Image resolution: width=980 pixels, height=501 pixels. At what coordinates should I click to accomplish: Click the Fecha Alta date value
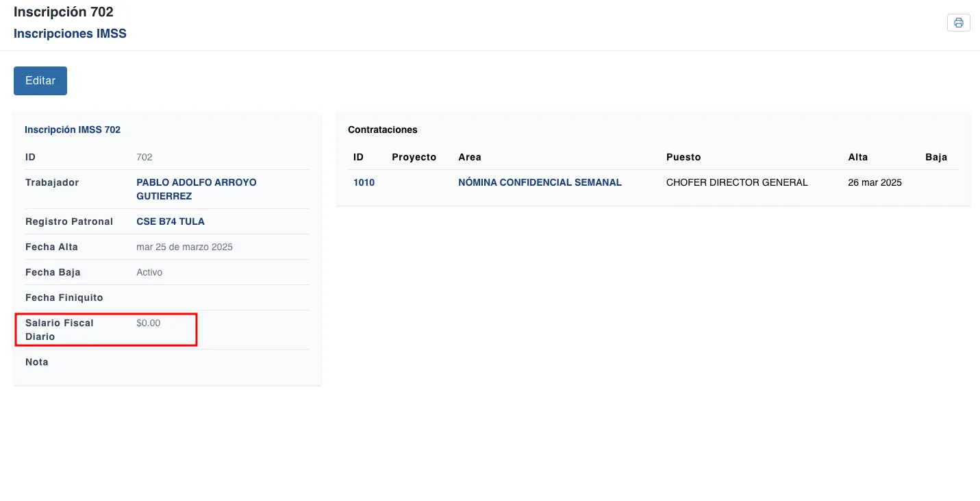184,247
